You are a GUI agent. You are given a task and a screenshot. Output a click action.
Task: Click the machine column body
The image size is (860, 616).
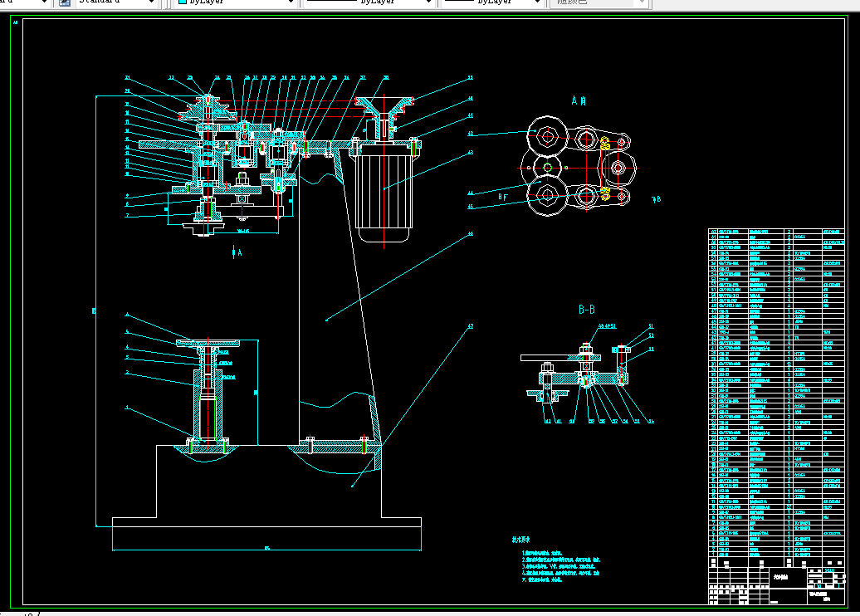click(x=335, y=296)
